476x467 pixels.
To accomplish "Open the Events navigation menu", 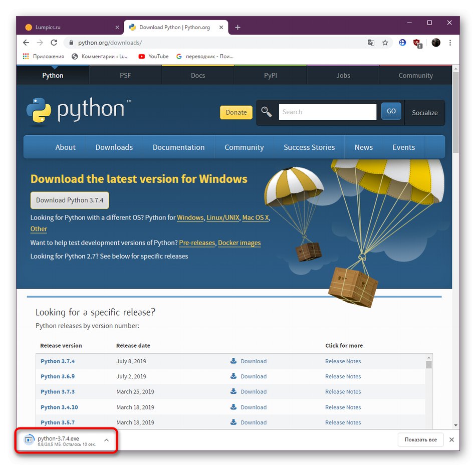I will (x=403, y=147).
